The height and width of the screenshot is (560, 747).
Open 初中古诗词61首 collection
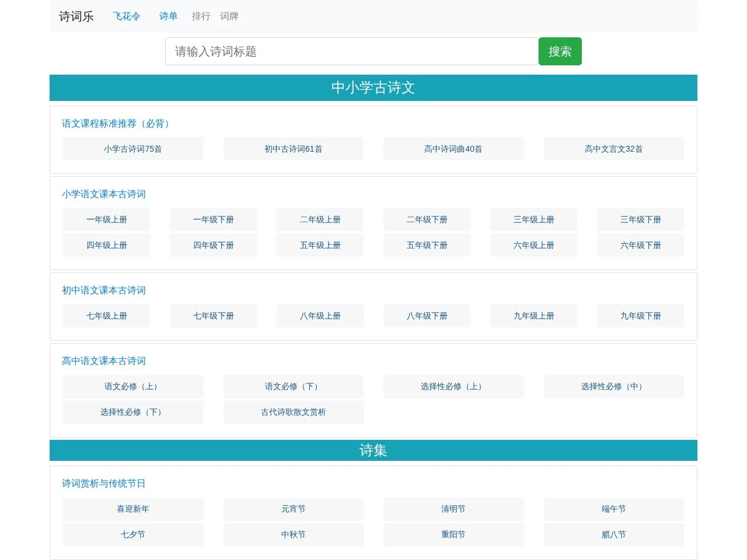pyautogui.click(x=293, y=149)
